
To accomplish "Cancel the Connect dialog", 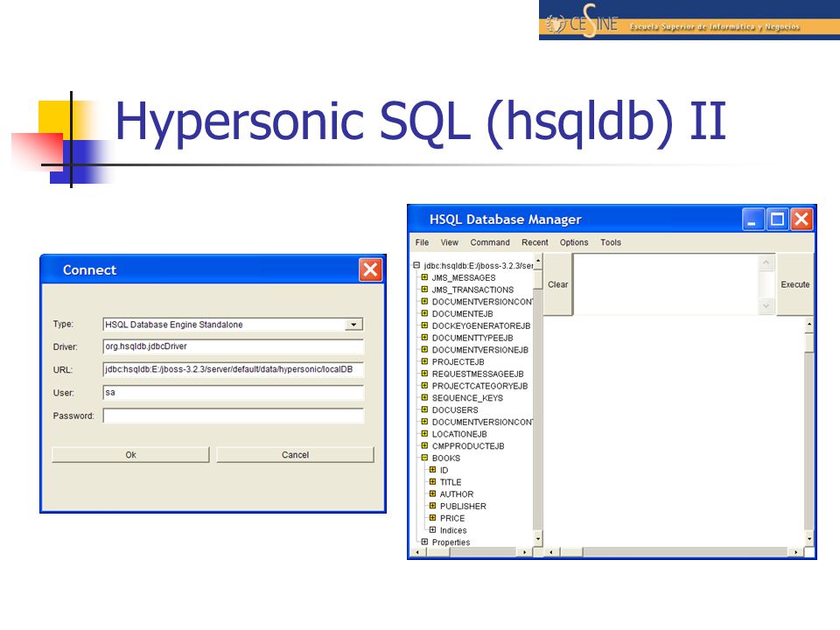I will click(295, 455).
